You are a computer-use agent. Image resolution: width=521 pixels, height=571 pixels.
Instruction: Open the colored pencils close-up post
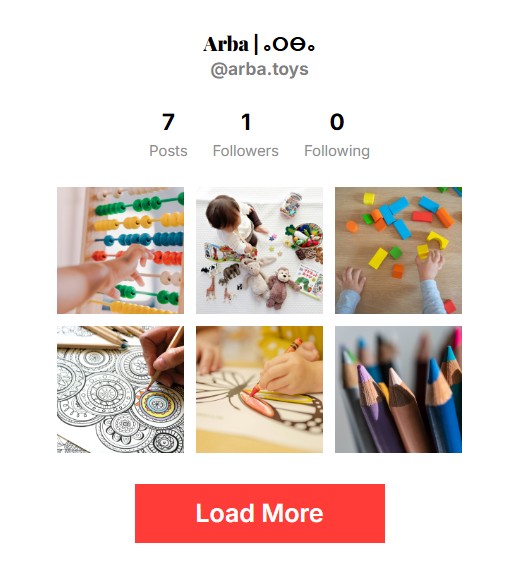pos(398,389)
